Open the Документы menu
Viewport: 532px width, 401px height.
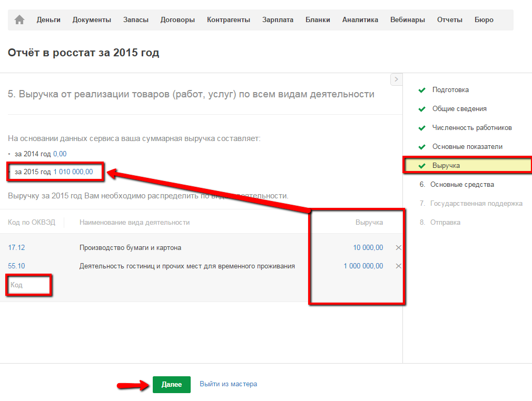pos(92,20)
